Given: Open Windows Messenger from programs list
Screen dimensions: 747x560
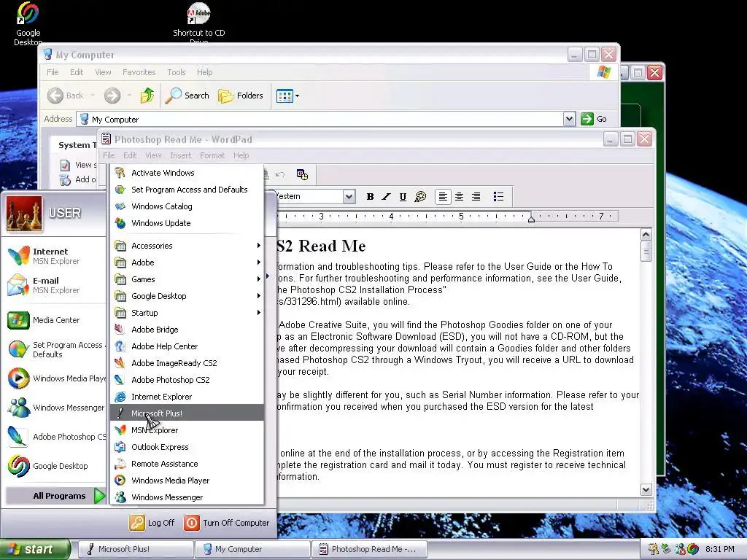Looking at the screenshot, I should click(x=187, y=497).
